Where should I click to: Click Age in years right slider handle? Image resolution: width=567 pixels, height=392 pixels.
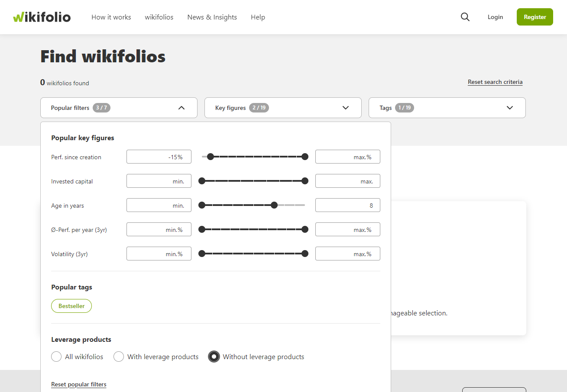[274, 205]
